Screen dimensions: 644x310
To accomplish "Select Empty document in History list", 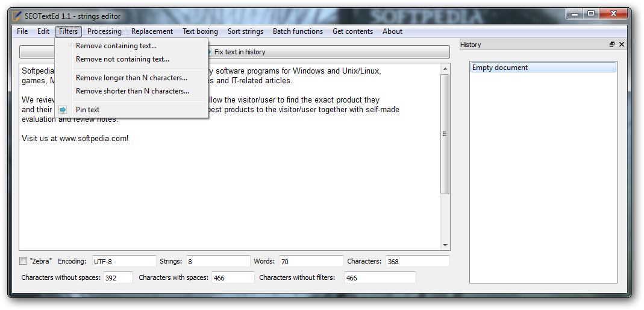I will tap(543, 68).
